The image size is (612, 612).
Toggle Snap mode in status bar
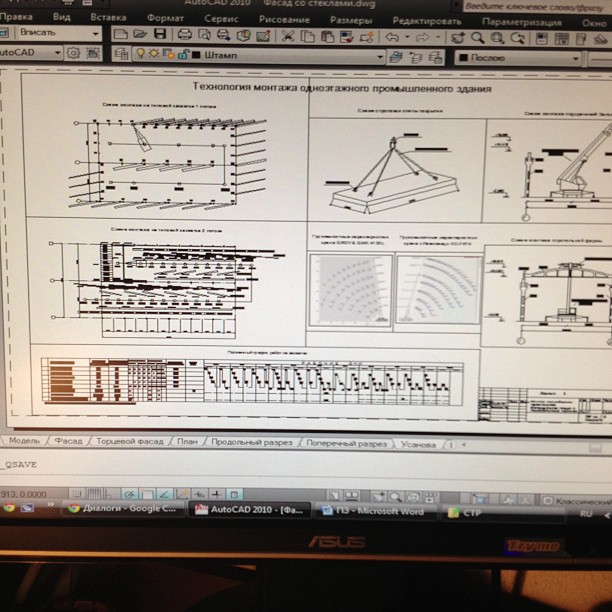77,495
